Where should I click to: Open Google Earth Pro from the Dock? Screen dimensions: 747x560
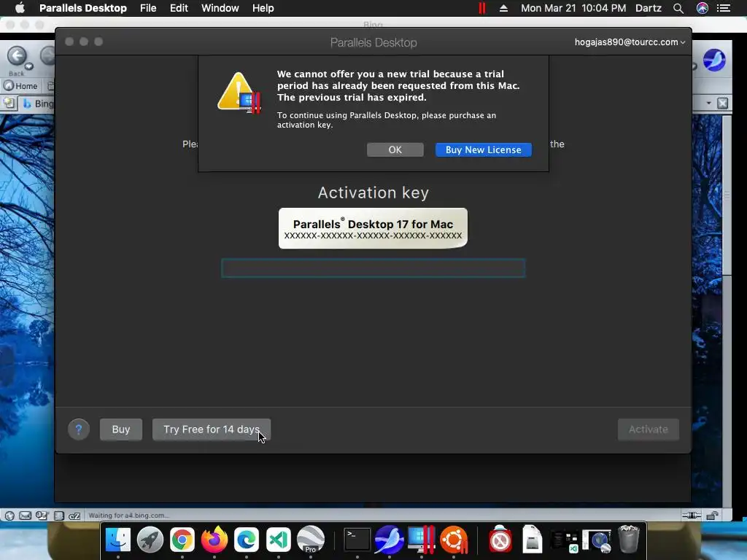tap(311, 540)
